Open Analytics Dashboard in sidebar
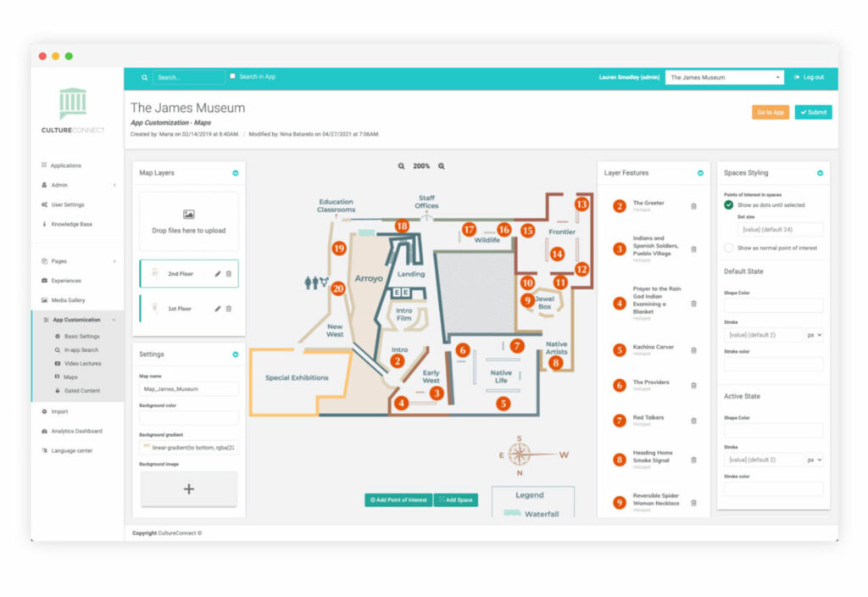868x597 pixels. [76, 431]
